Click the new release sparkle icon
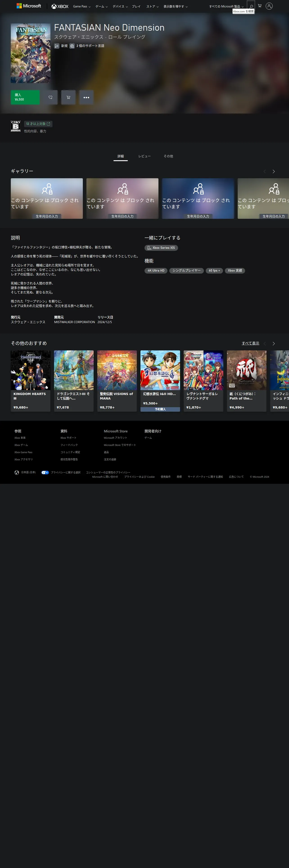Image resolution: width=289 pixels, height=868 pixels. coord(57,46)
